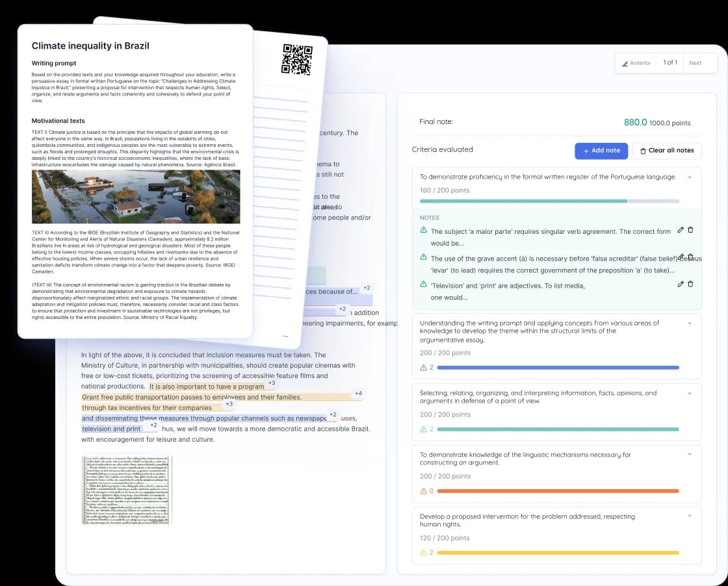Click the 'Criteria evaluated' heading
Image resolution: width=728 pixels, height=586 pixels.
(442, 149)
